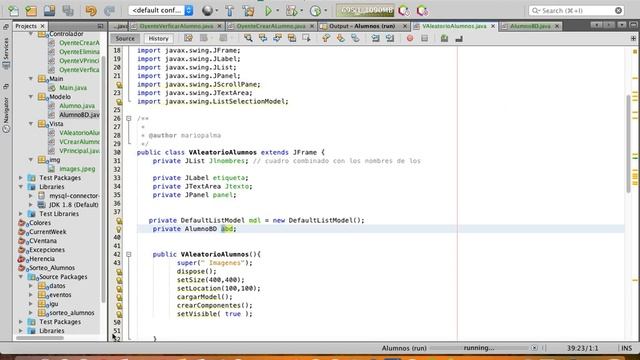
Task: Close the VAleatorioAlumnos.java tab
Action: 493,26
